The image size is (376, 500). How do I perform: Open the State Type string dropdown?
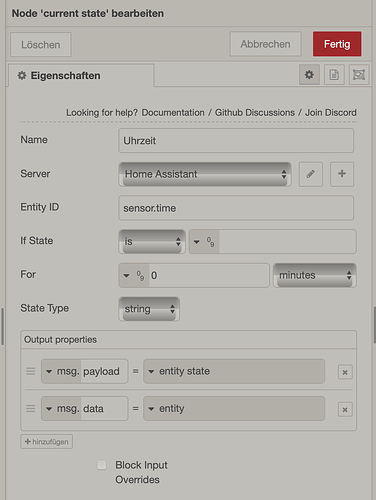pyautogui.click(x=149, y=309)
